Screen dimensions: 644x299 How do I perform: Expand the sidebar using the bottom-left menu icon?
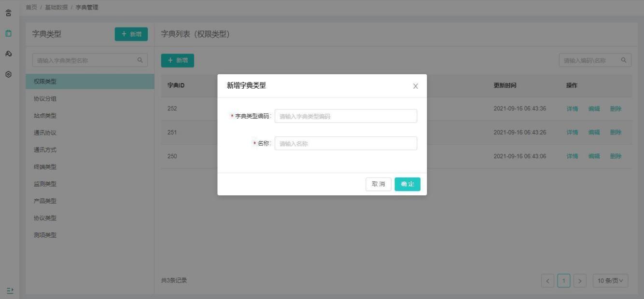[x=10, y=290]
